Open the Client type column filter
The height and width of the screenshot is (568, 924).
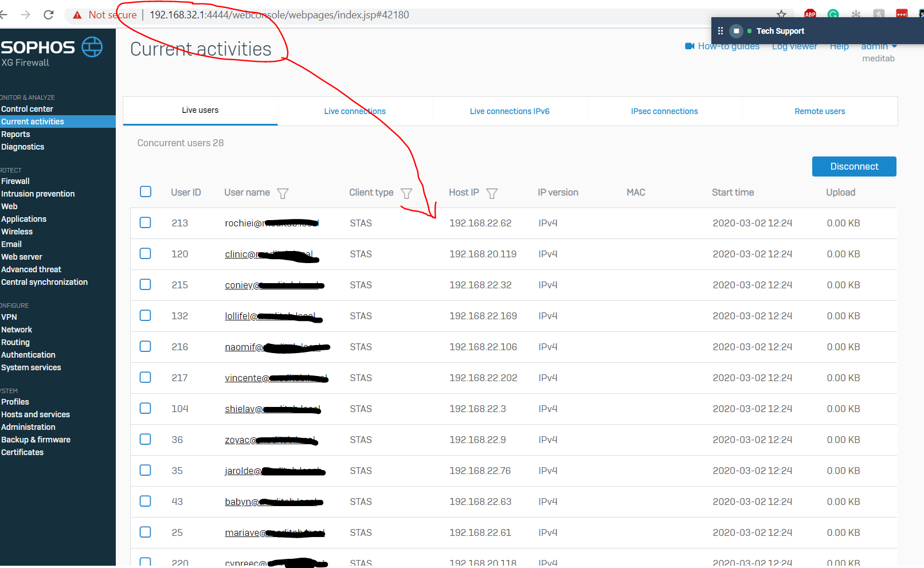click(x=406, y=193)
